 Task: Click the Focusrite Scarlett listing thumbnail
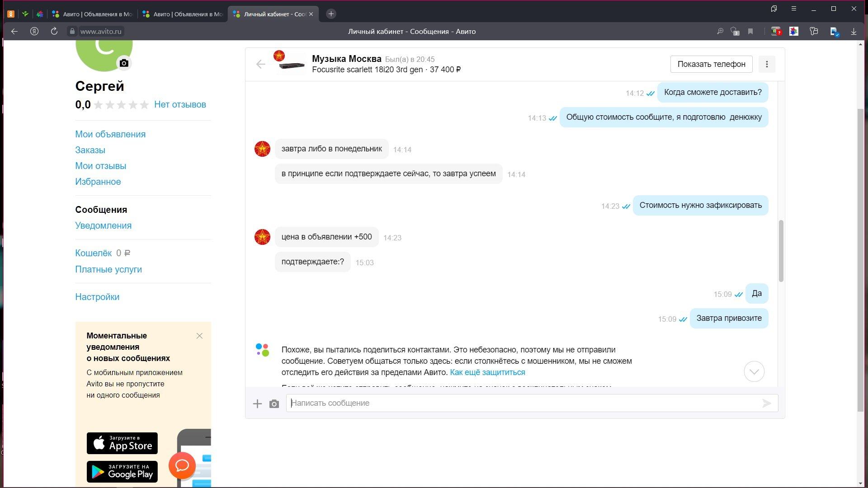pos(292,66)
